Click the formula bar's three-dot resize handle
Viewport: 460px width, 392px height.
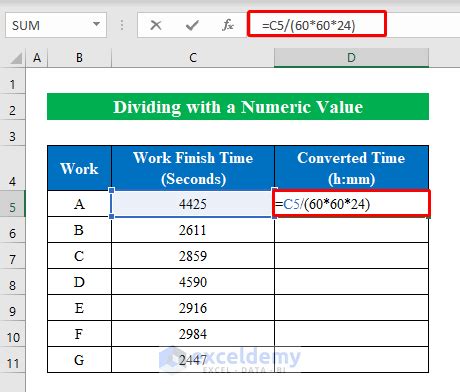pyautogui.click(x=122, y=25)
